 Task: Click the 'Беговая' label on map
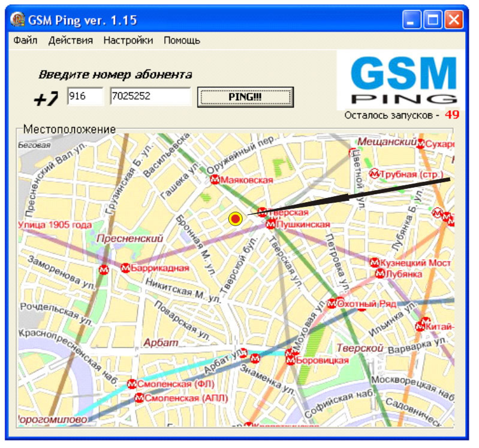pos(34,145)
